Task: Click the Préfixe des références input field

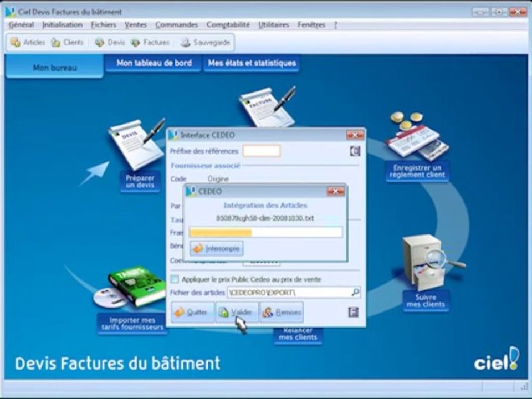Action: pos(261,151)
